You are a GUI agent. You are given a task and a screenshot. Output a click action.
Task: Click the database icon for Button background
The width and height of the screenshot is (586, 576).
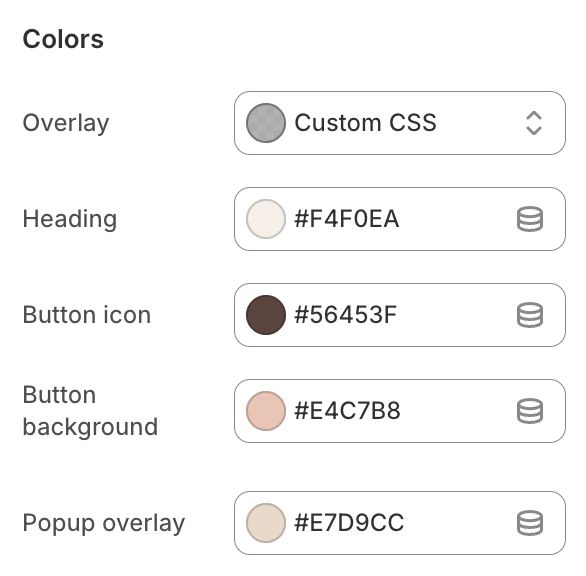pyautogui.click(x=530, y=411)
